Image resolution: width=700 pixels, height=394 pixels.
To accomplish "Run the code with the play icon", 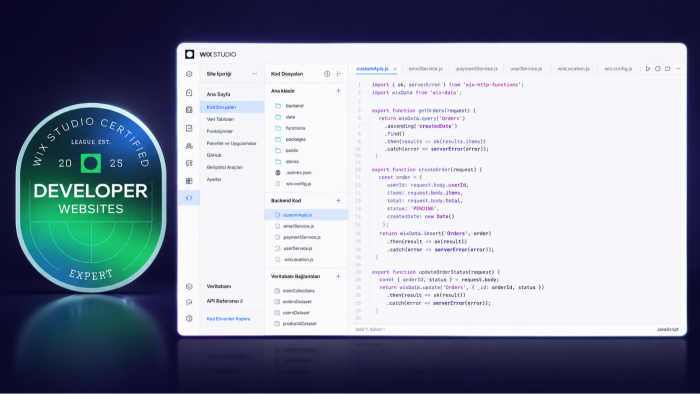I will [x=647, y=69].
